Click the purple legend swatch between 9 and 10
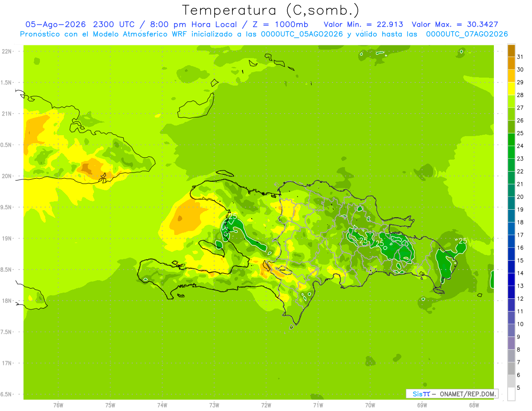 coord(511,330)
